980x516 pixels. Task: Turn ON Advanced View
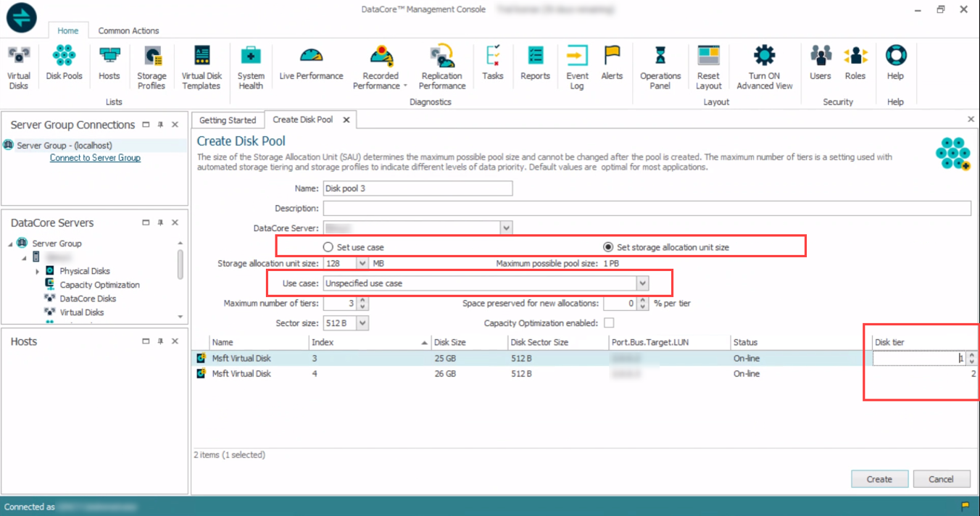coord(765,67)
